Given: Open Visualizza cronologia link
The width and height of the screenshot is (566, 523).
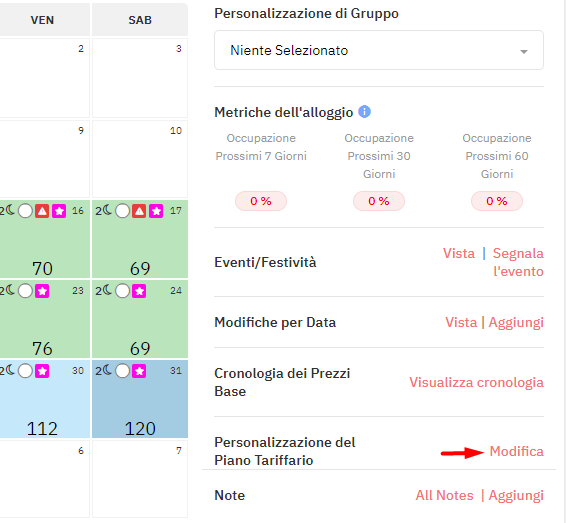Looking at the screenshot, I should (x=476, y=382).
